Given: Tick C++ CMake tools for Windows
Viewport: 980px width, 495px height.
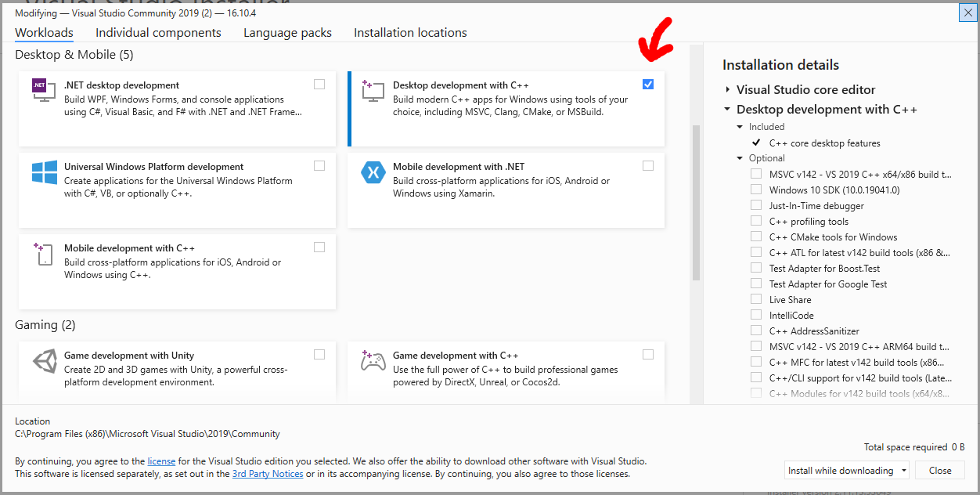Looking at the screenshot, I should click(756, 237).
